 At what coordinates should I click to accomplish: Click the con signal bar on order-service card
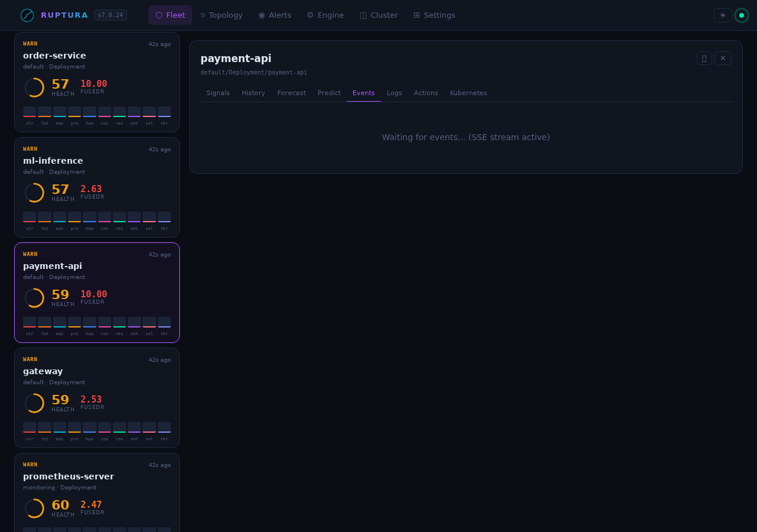point(105,112)
